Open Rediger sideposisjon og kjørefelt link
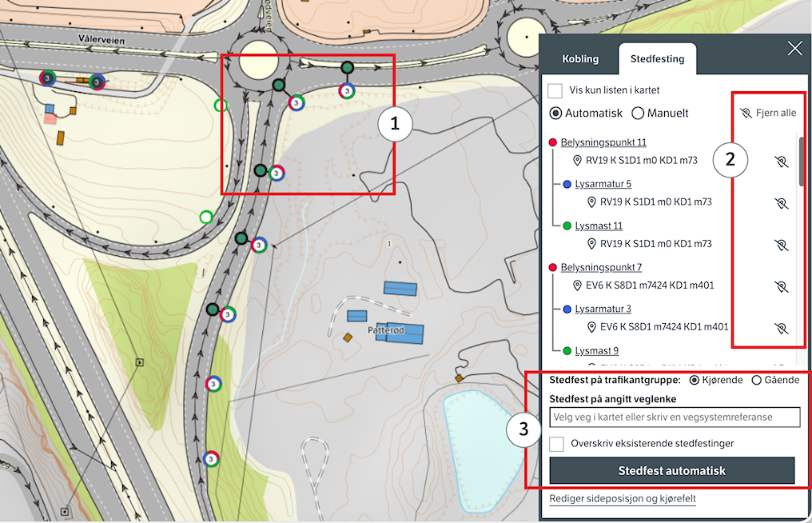This screenshot has width=812, height=523. (x=622, y=499)
